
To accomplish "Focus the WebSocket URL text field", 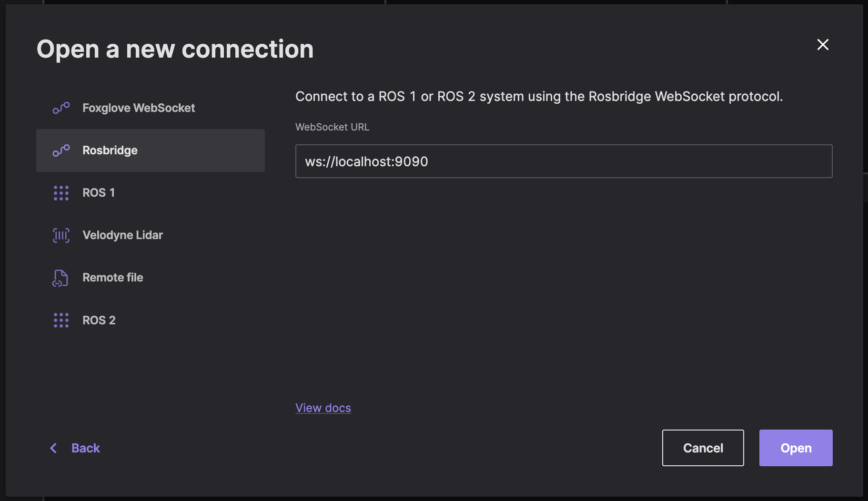I will pos(564,161).
